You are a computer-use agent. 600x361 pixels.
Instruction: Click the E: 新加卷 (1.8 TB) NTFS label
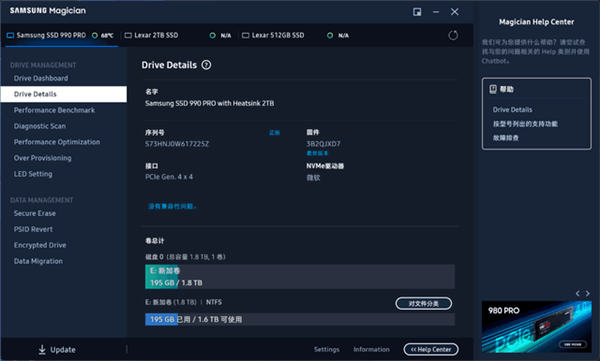(183, 302)
